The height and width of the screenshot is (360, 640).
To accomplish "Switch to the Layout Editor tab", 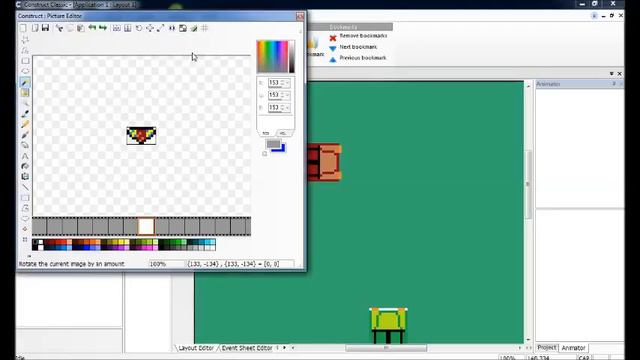I will [196, 348].
